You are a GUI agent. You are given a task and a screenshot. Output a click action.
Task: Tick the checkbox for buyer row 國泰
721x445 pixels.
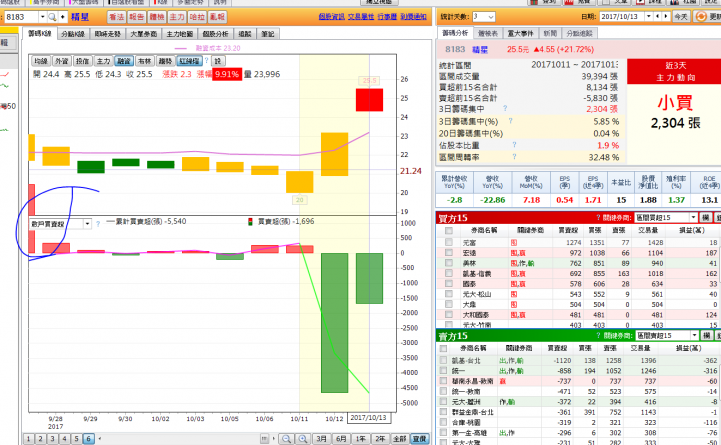click(x=449, y=284)
